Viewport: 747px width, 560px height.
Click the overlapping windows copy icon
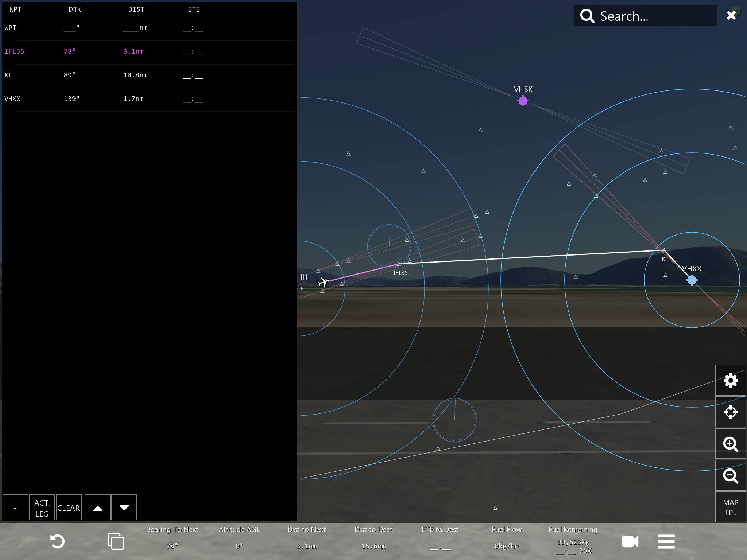116,541
